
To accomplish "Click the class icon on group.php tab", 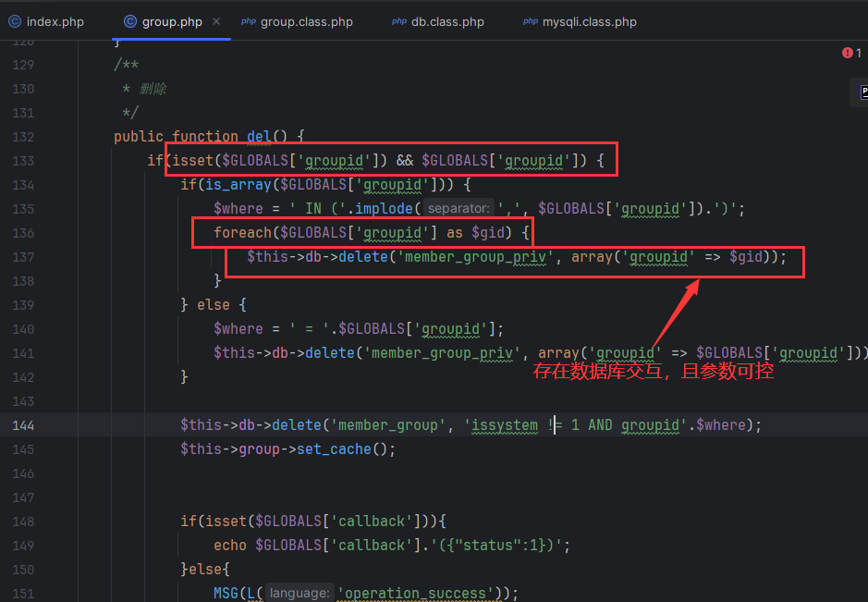I will 129,21.
